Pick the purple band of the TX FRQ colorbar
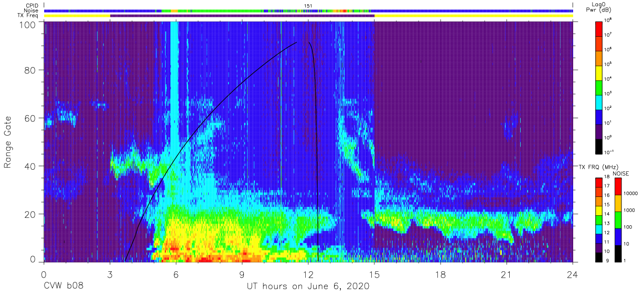 click(x=598, y=247)
